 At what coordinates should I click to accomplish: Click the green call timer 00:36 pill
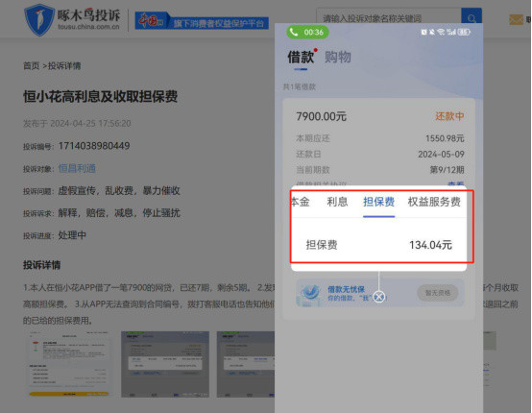(x=307, y=33)
